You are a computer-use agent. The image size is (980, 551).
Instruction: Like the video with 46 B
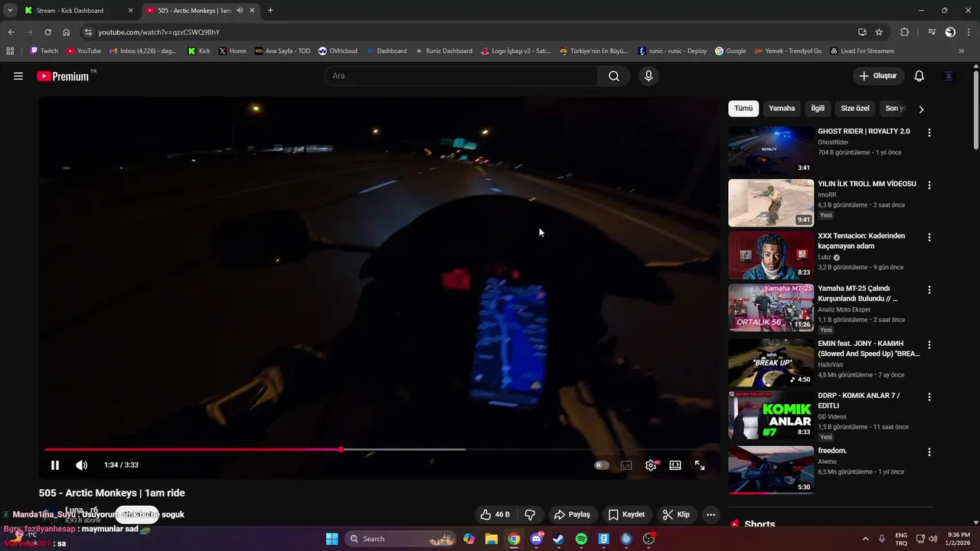(495, 514)
